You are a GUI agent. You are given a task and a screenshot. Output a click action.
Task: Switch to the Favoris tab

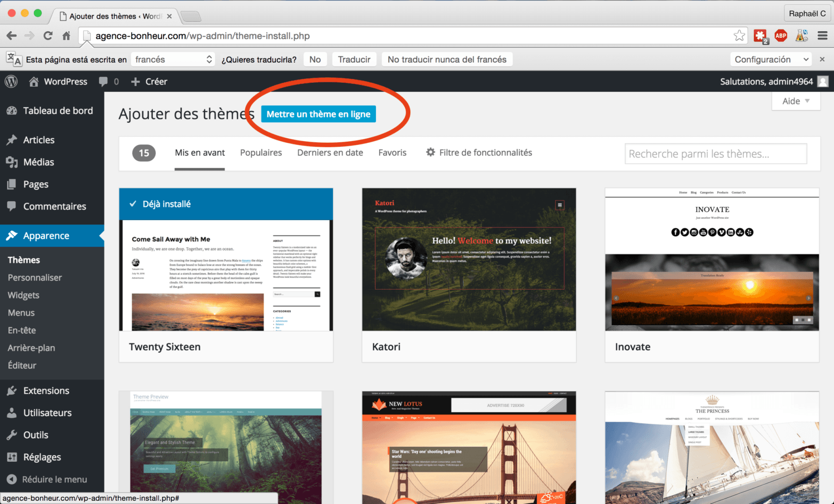393,153
